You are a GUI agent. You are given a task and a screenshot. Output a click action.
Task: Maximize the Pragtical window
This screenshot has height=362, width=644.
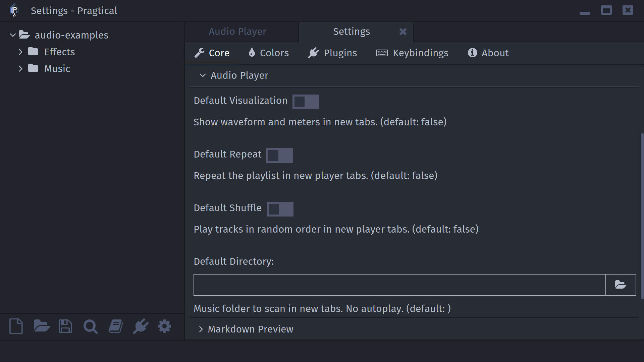click(x=606, y=10)
